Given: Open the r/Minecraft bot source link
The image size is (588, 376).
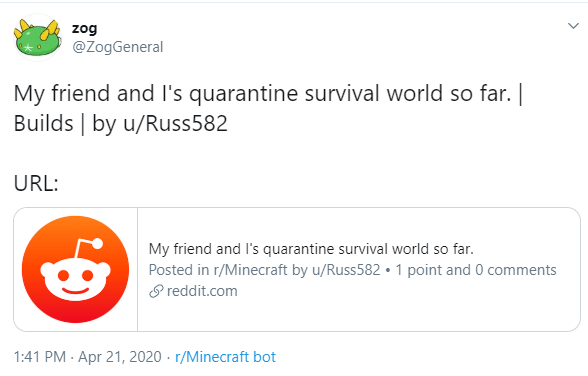Looking at the screenshot, I should pyautogui.click(x=225, y=357).
